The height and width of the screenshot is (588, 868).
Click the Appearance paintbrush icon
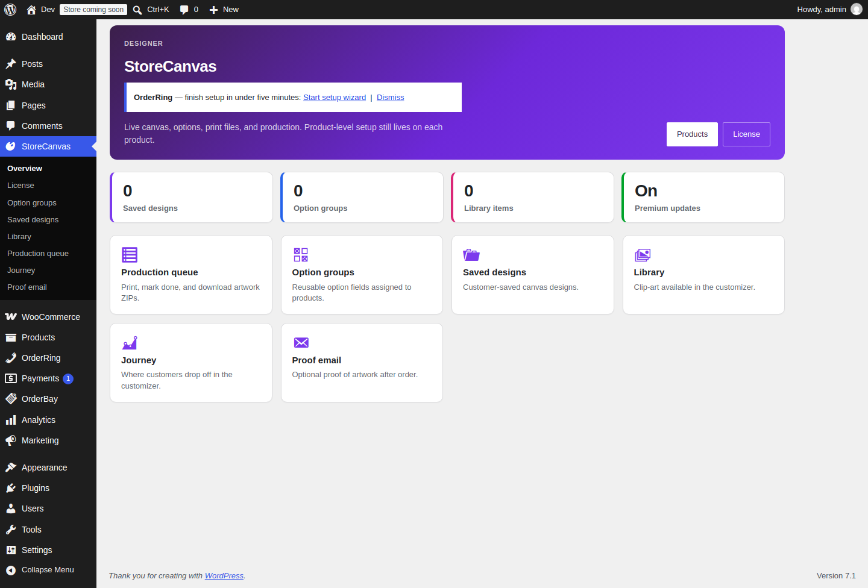point(11,468)
